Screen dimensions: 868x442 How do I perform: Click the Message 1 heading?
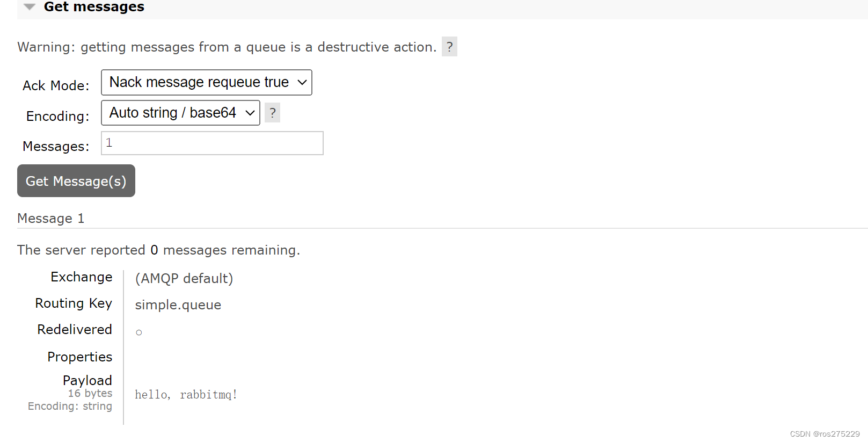pyautogui.click(x=51, y=219)
